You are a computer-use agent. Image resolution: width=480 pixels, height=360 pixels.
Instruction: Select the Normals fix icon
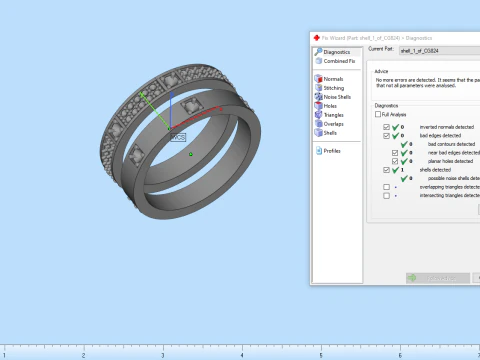pos(318,79)
